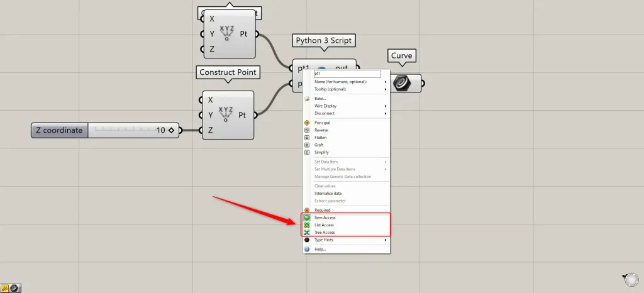The height and width of the screenshot is (293, 644).
Task: Select Item Access mode
Action: 325,218
